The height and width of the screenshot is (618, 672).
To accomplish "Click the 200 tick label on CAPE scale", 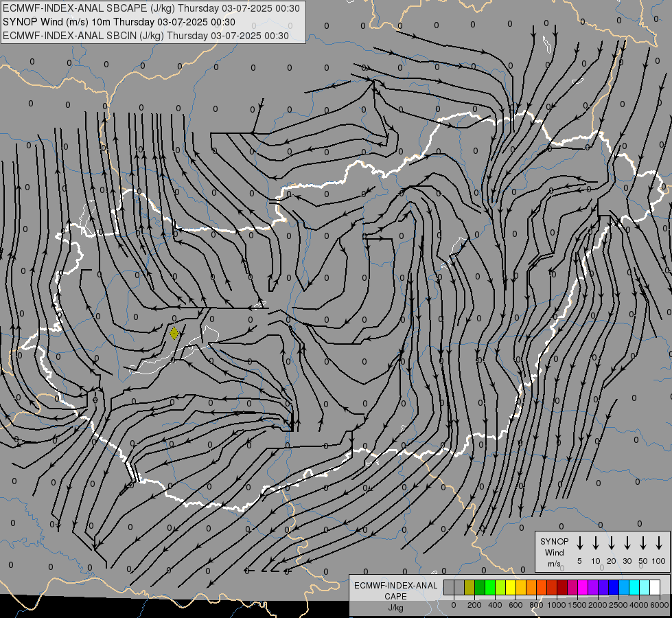I will point(474,605).
